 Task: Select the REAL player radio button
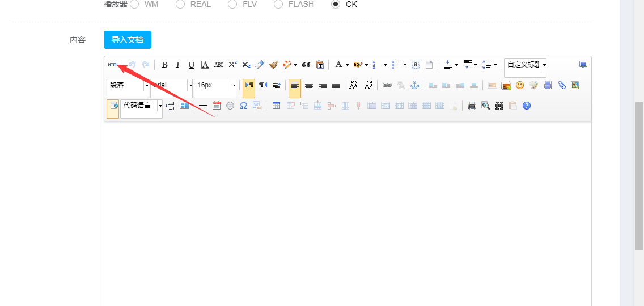pos(180,4)
